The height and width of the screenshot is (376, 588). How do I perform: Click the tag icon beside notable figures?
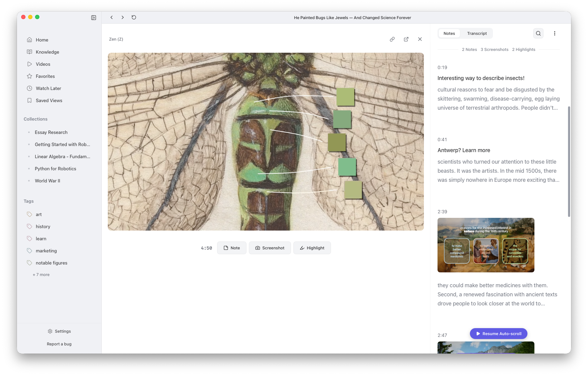point(29,263)
